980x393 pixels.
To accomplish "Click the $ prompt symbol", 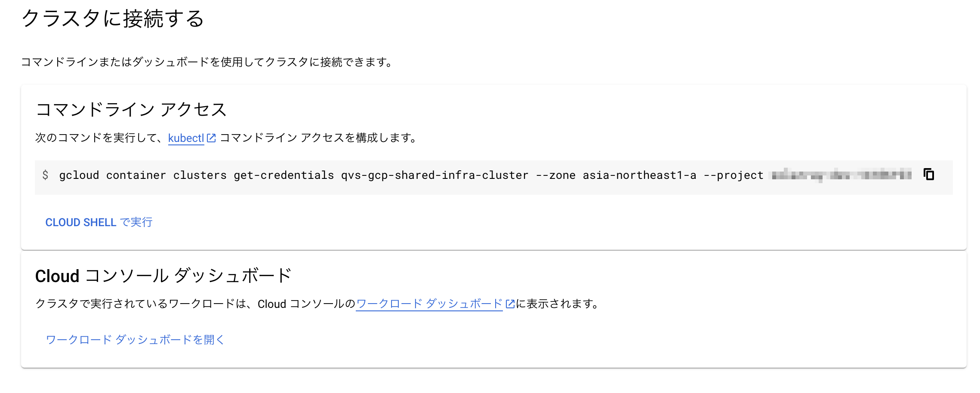I will [x=45, y=175].
